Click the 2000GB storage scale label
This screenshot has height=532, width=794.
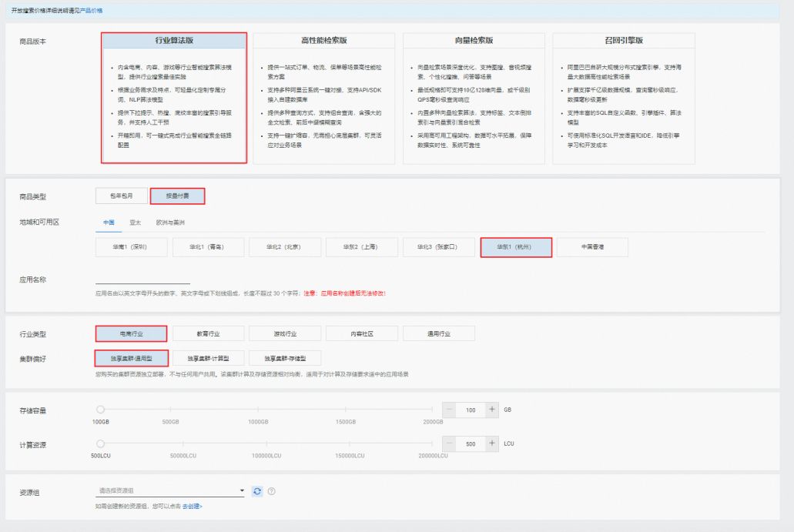[433, 422]
